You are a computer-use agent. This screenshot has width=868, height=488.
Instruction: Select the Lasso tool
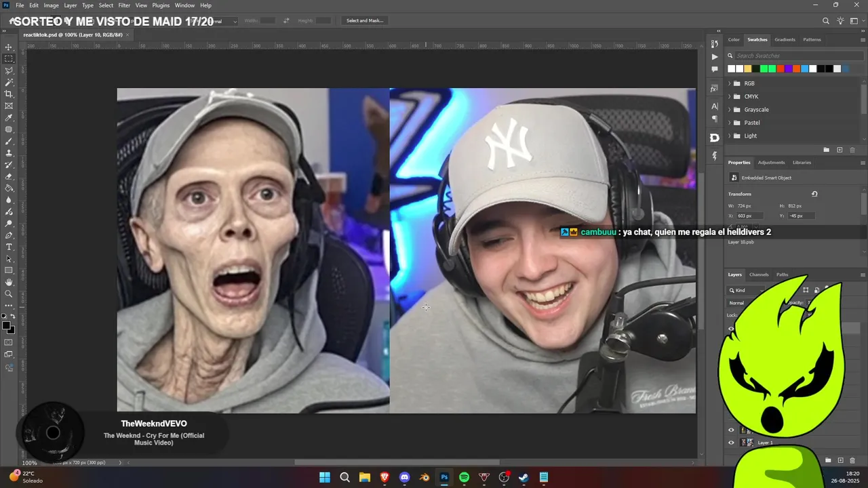9,70
